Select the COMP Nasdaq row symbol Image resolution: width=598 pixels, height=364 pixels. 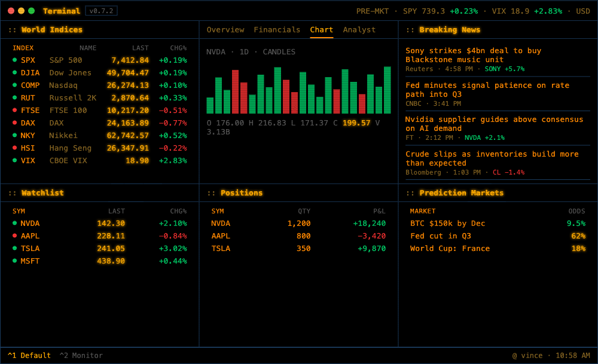point(30,85)
